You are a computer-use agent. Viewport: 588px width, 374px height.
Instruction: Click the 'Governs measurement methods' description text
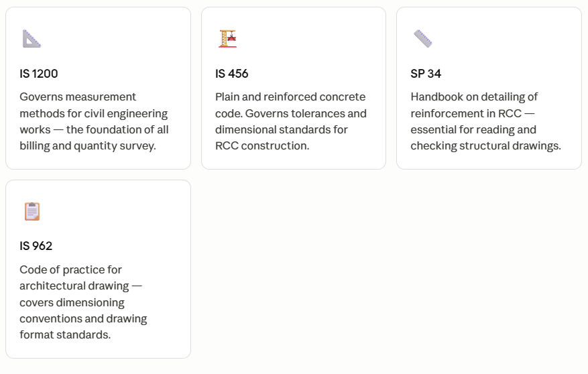(x=94, y=121)
